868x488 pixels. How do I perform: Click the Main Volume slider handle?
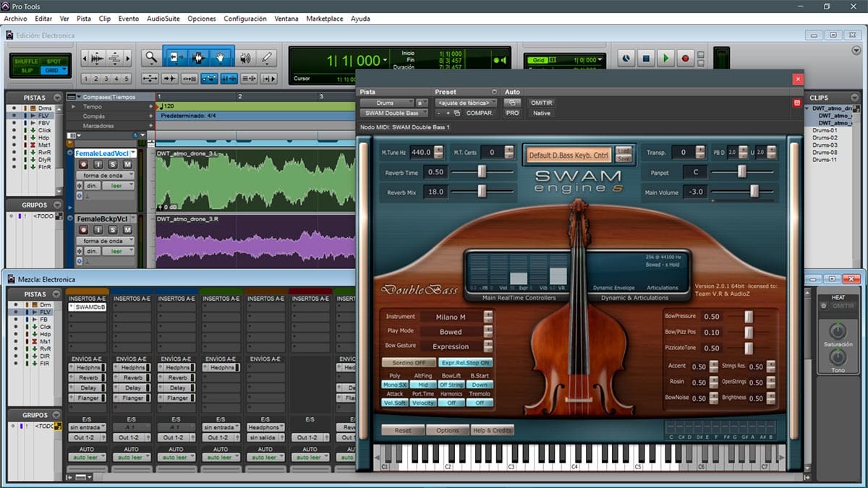[754, 191]
